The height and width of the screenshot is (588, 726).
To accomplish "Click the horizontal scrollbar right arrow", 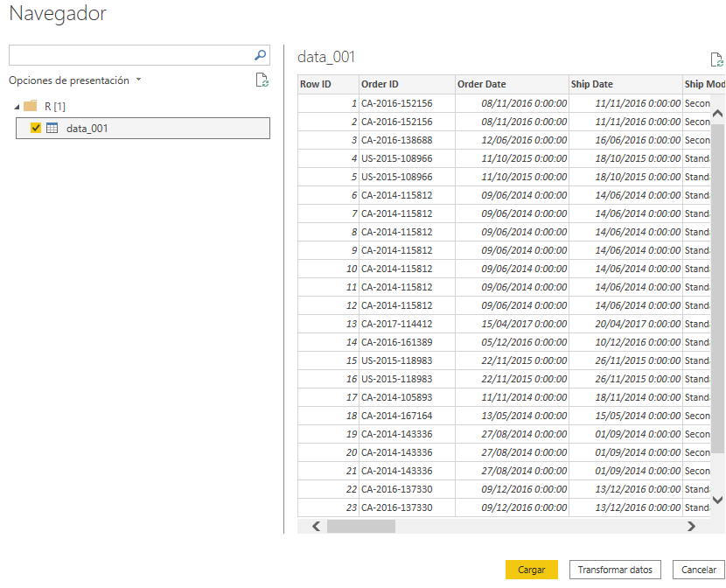I will [692, 526].
